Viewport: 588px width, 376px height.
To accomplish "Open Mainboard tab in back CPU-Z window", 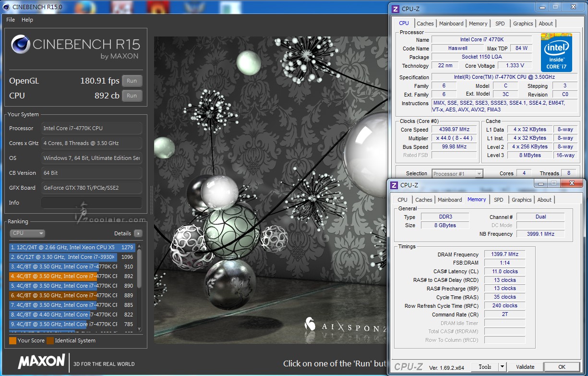I will [x=451, y=24].
